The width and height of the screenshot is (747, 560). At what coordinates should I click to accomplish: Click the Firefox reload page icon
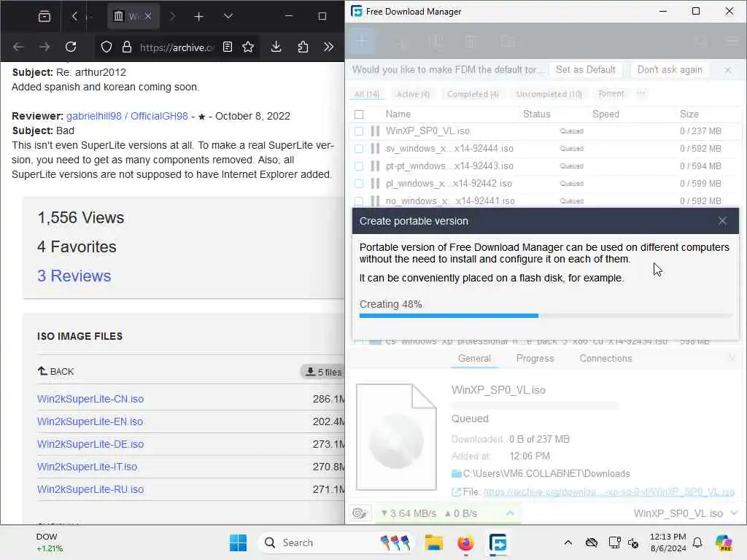click(71, 47)
